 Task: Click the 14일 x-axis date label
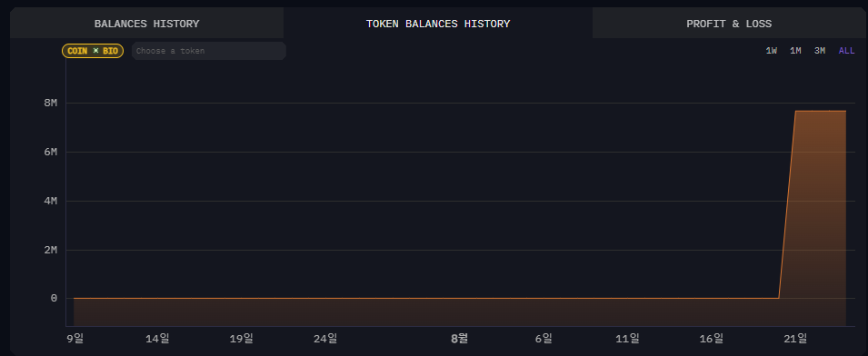coord(158,339)
